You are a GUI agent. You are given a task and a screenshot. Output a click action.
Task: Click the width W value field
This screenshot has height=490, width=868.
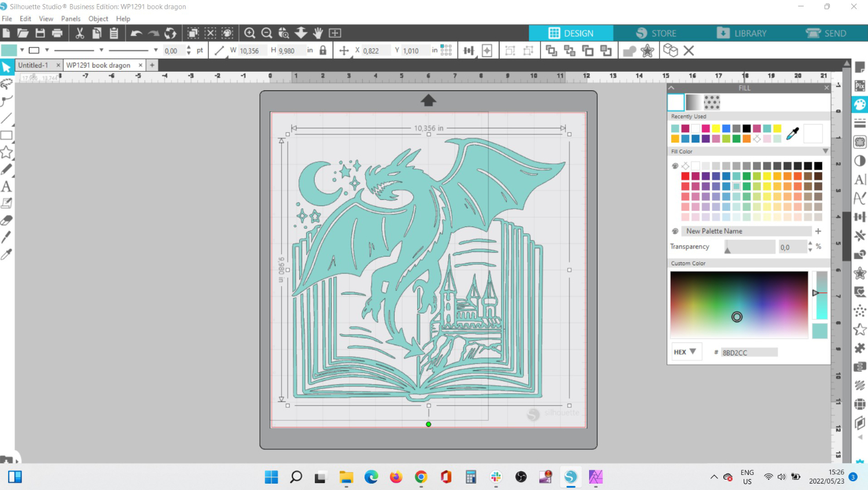click(252, 51)
